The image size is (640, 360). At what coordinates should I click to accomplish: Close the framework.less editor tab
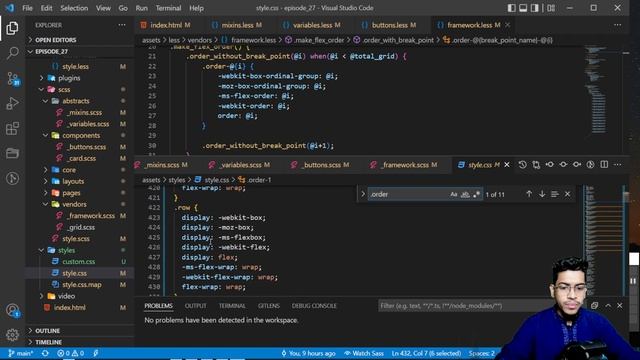click(507, 25)
